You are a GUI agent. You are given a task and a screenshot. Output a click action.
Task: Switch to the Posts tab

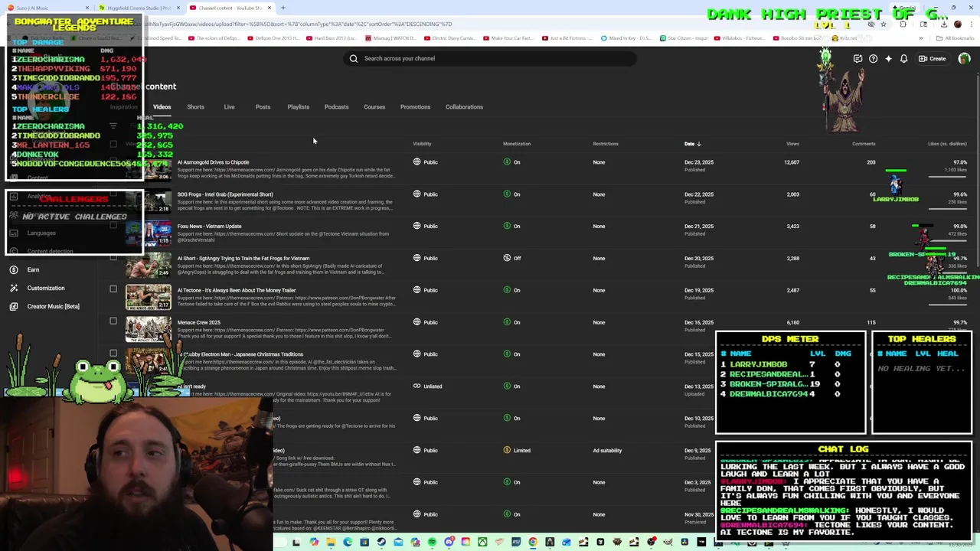(x=263, y=107)
